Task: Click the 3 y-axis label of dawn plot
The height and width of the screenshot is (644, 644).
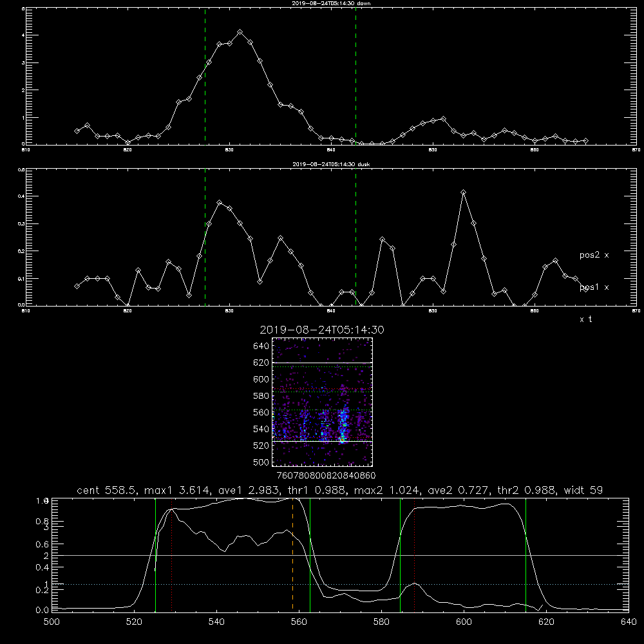Action: pyautogui.click(x=23, y=63)
